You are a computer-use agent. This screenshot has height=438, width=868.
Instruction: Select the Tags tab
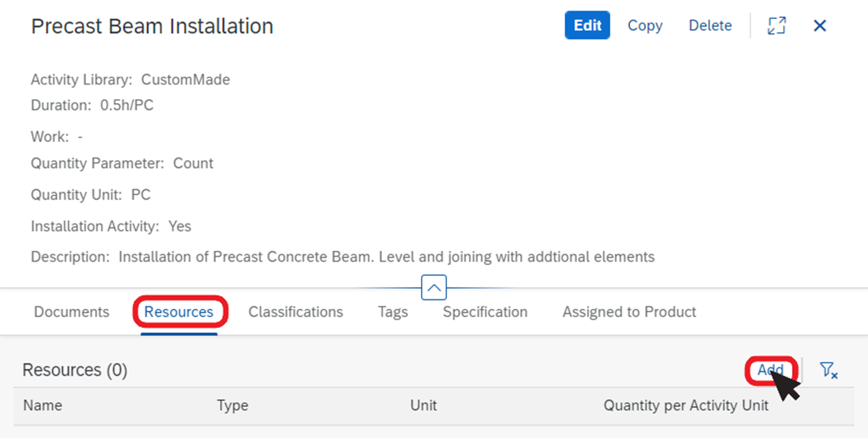point(393,312)
